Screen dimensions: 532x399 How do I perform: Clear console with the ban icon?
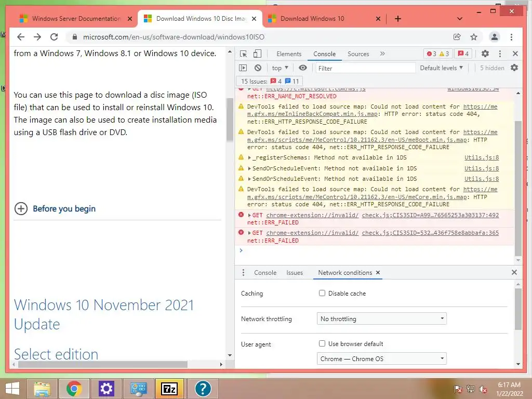coord(258,68)
